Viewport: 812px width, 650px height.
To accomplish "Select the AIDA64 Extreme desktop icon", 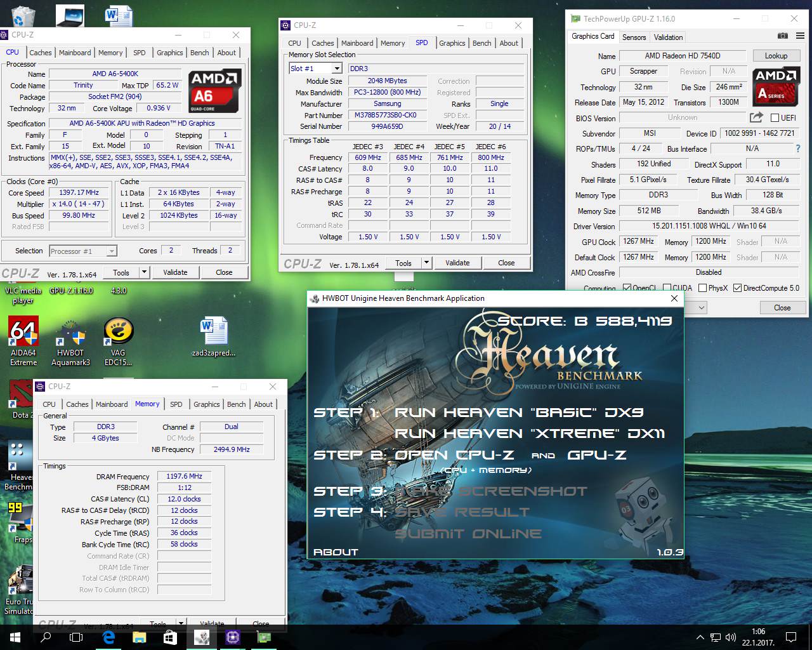I will coord(23,342).
